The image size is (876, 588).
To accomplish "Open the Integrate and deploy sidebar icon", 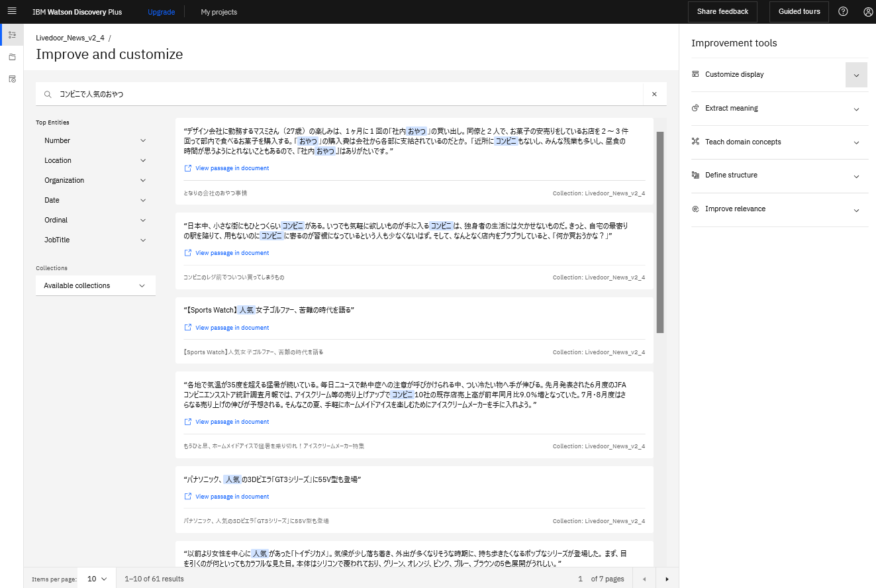I will (x=12, y=79).
